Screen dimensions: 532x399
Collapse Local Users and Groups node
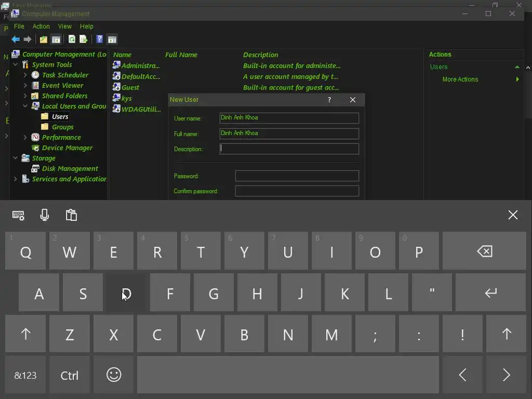(25, 106)
